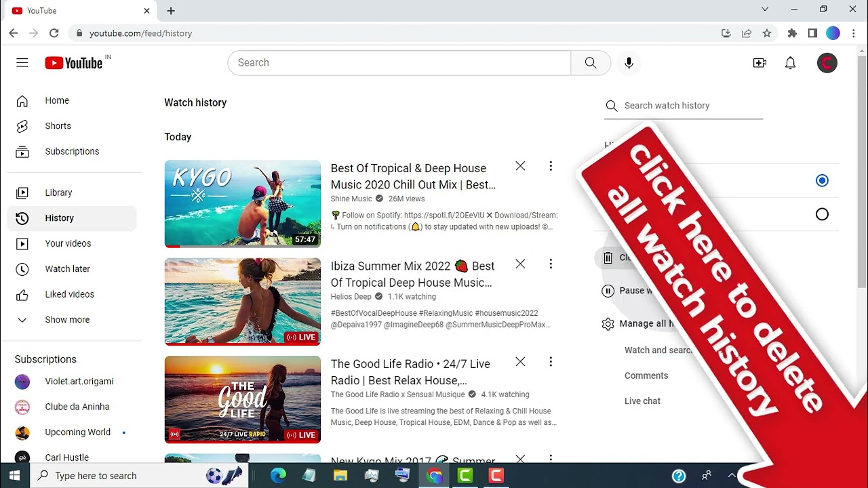Open the Chrome profile avatar
This screenshot has height=488, width=868.
pyautogui.click(x=833, y=33)
